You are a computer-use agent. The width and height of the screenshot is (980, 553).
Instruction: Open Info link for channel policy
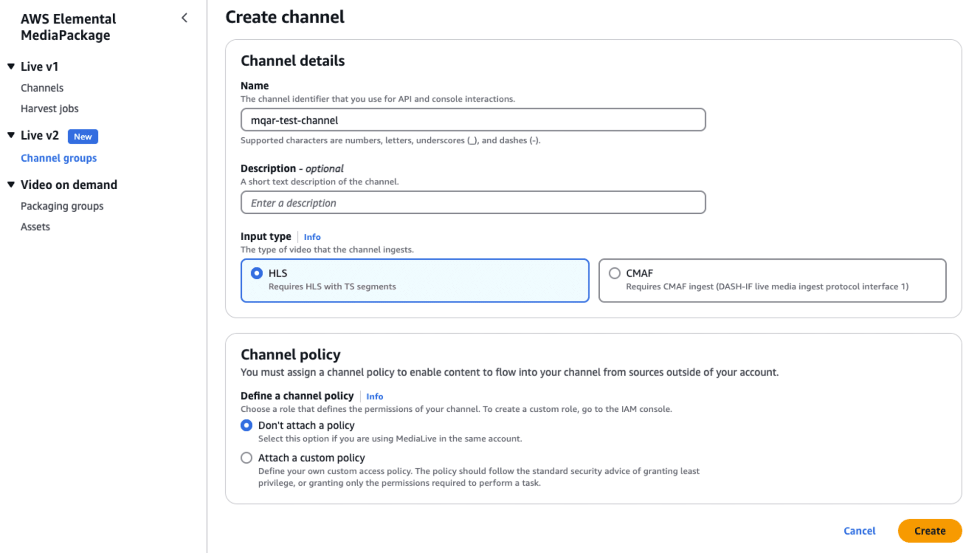(x=375, y=396)
